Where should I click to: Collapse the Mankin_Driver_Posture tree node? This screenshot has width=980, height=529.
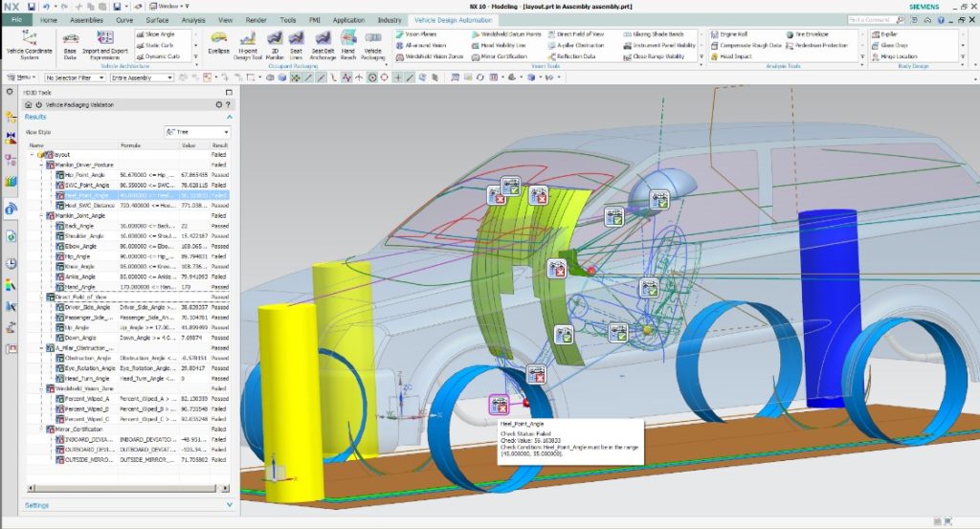click(41, 165)
